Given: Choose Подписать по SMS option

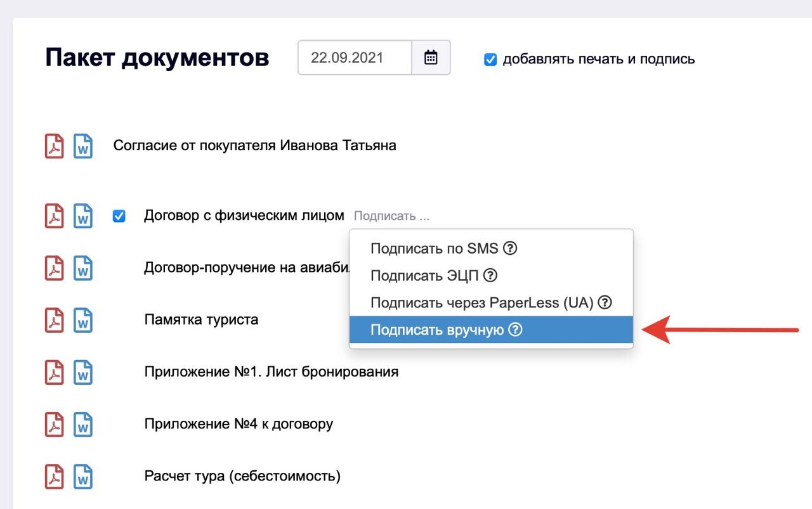Looking at the screenshot, I should pyautogui.click(x=434, y=248).
